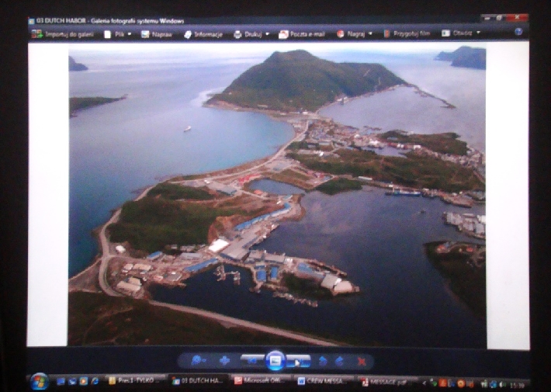Open the 'Plik' dropdown menu
Image resolution: width=551 pixels, height=392 pixels.
pyautogui.click(x=118, y=34)
